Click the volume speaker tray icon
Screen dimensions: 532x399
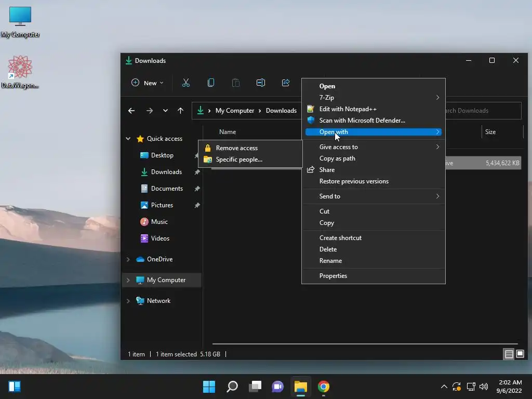(484, 387)
